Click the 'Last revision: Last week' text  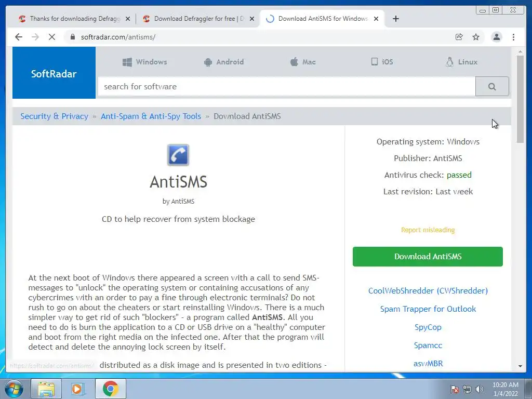[x=428, y=192]
